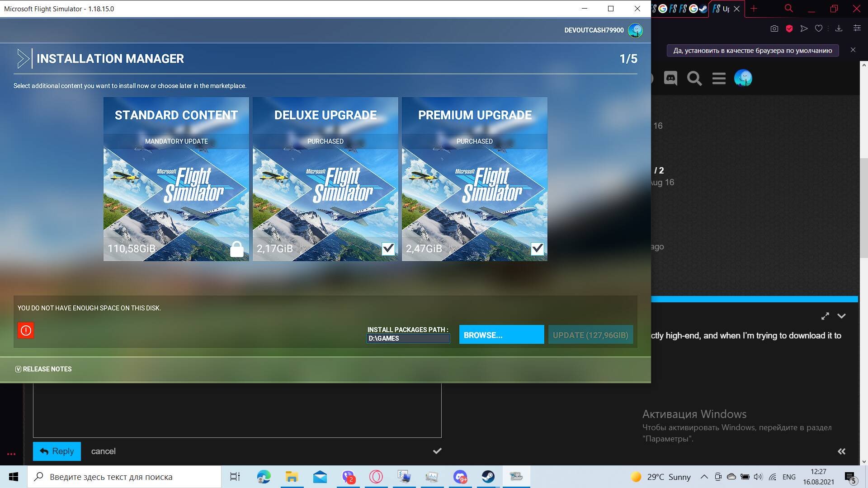
Task: Click the red ellipsis menu at bottom left
Action: (11, 454)
